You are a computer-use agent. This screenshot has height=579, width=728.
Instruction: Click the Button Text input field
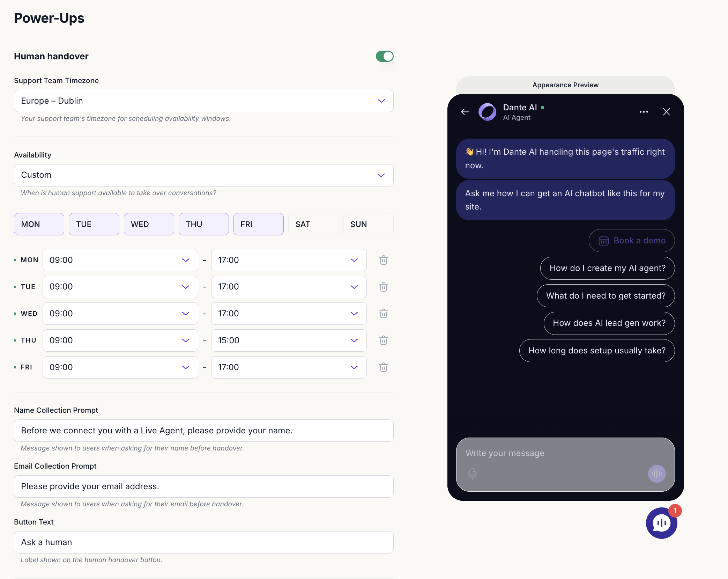pos(203,542)
